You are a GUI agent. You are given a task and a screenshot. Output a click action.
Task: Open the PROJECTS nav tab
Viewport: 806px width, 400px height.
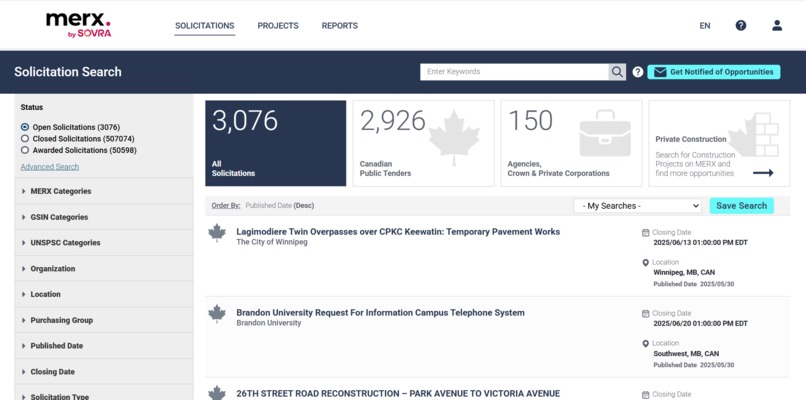tap(278, 26)
